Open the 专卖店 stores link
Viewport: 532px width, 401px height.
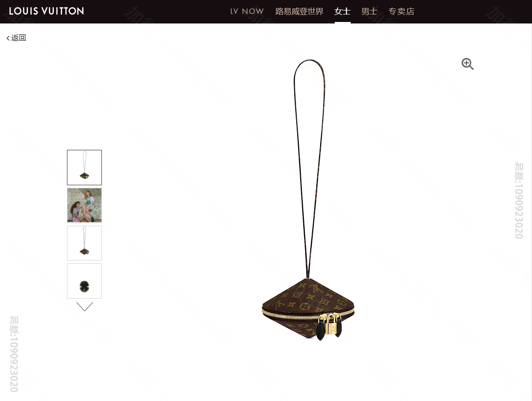pyautogui.click(x=401, y=11)
